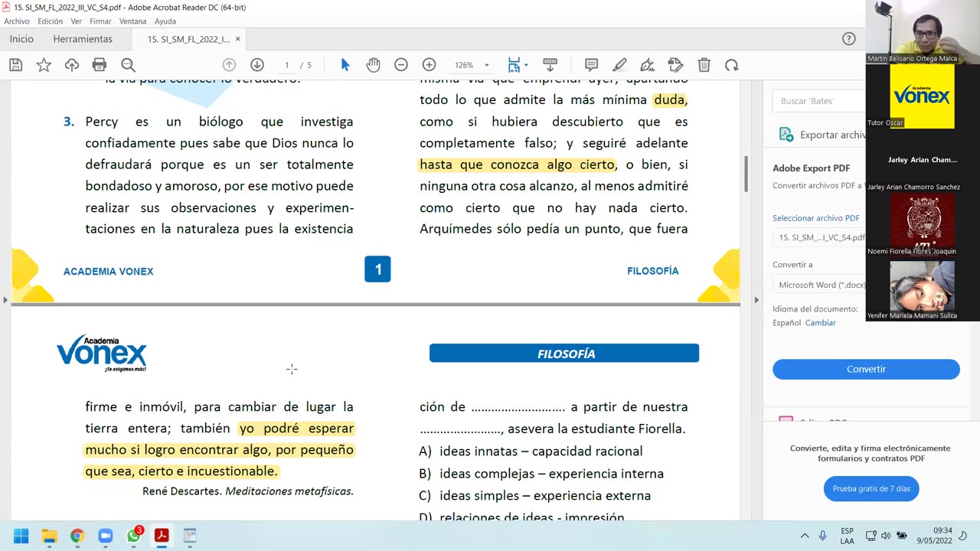The image size is (980, 551).
Task: Open the Firmar menu
Action: tap(100, 21)
